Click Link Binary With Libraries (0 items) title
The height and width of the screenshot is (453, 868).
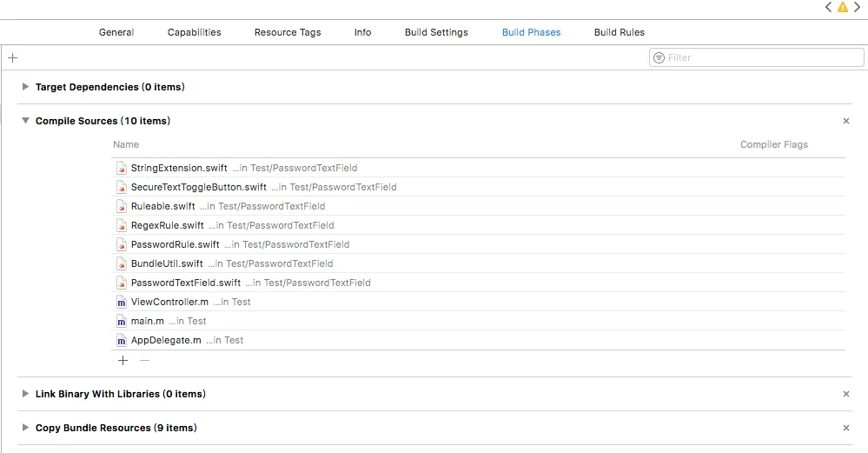(121, 394)
